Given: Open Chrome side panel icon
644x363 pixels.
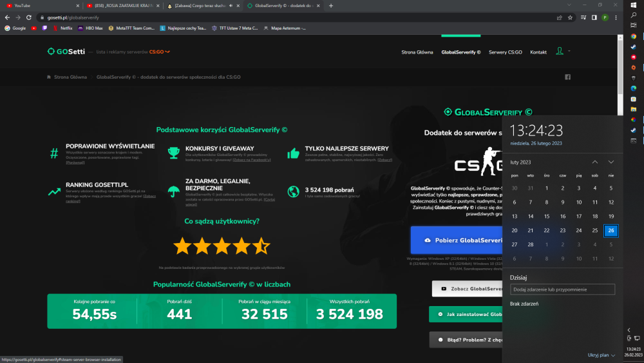Looking at the screenshot, I should point(594,17).
